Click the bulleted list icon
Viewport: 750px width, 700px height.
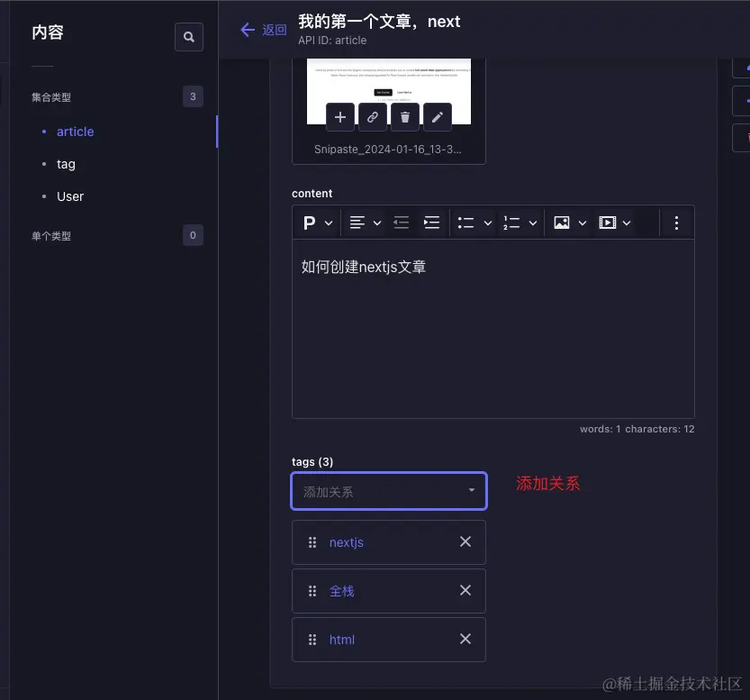point(465,223)
